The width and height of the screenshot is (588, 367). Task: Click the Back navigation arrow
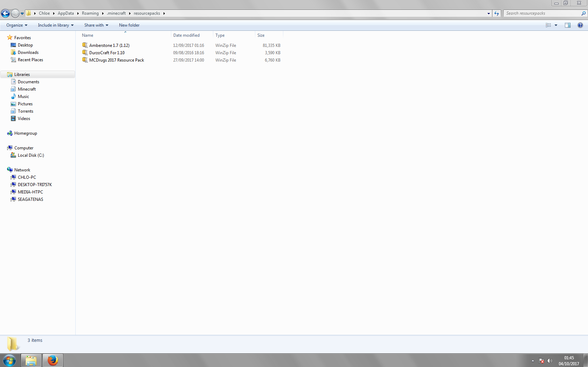click(6, 13)
